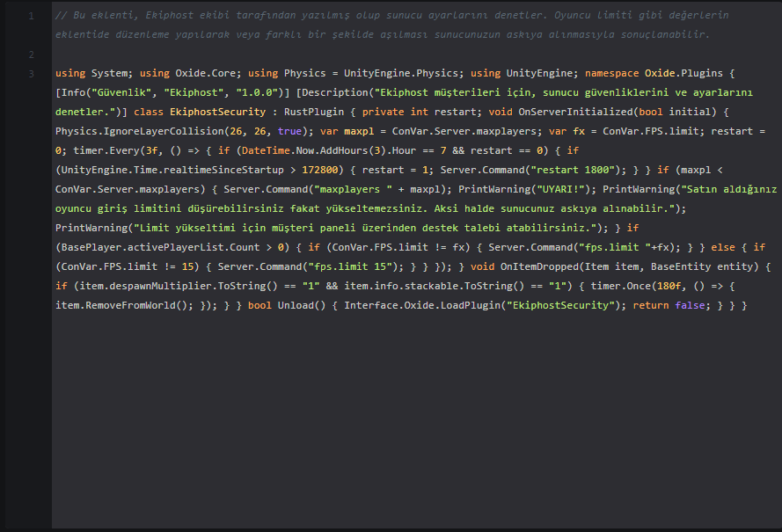
Task: Click the 'false' keyword near the end
Action: pyautogui.click(x=690, y=305)
